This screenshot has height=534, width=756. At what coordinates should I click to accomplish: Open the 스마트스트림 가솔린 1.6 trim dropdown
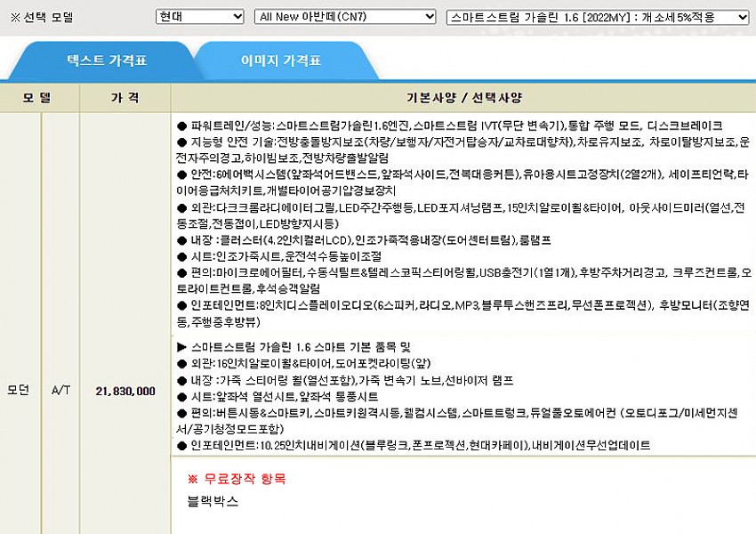(598, 17)
